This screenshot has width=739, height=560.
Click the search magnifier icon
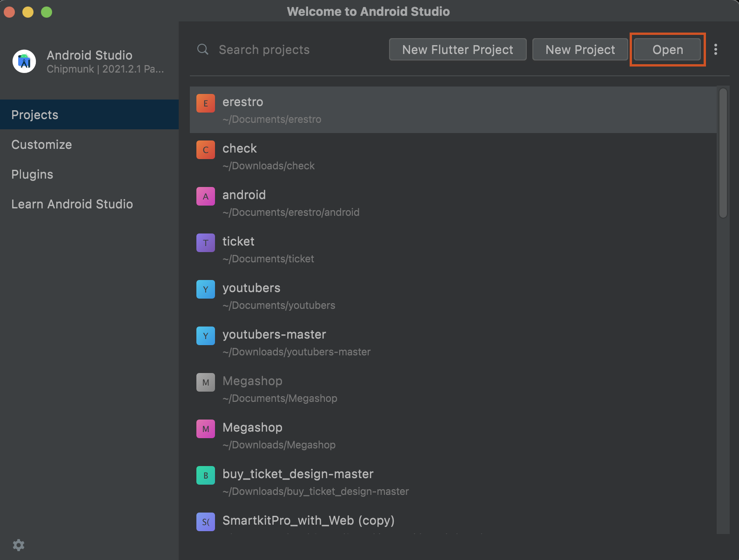[x=203, y=49]
